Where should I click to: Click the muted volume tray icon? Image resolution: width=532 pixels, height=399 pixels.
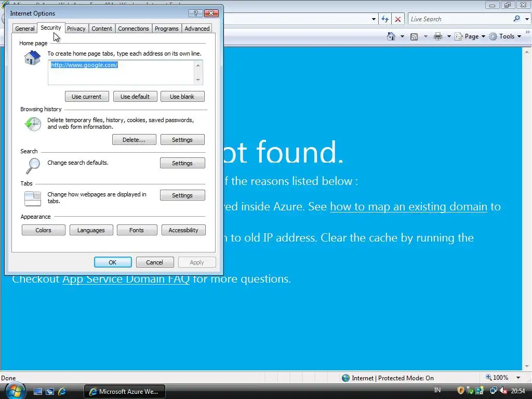503,391
